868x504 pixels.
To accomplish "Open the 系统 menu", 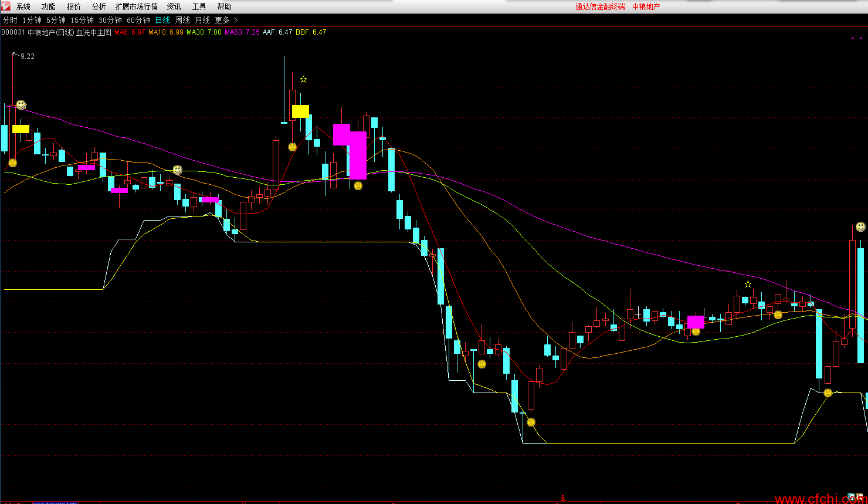I will click(x=23, y=7).
